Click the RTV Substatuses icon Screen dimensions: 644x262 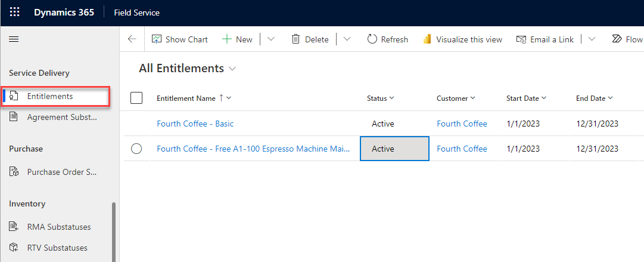click(14, 248)
